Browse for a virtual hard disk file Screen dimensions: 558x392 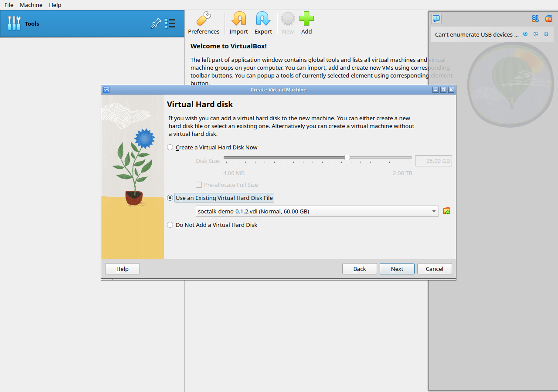[447, 211]
